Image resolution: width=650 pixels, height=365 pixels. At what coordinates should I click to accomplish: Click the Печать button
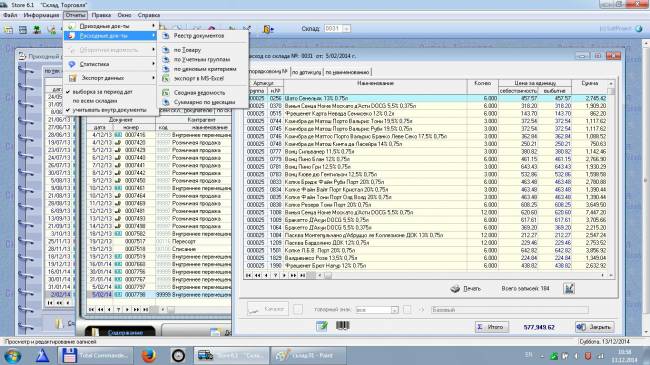click(x=466, y=288)
